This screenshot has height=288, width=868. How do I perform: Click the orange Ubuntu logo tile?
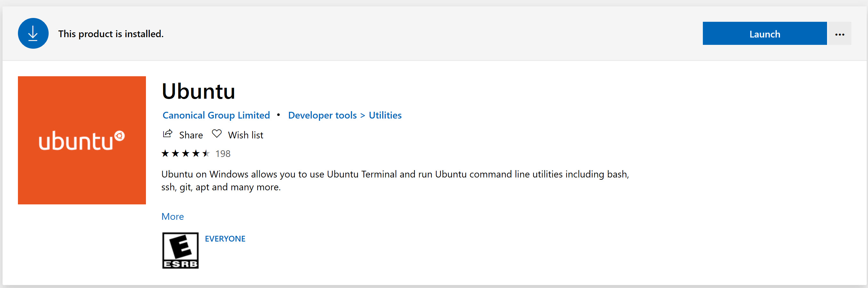click(82, 140)
